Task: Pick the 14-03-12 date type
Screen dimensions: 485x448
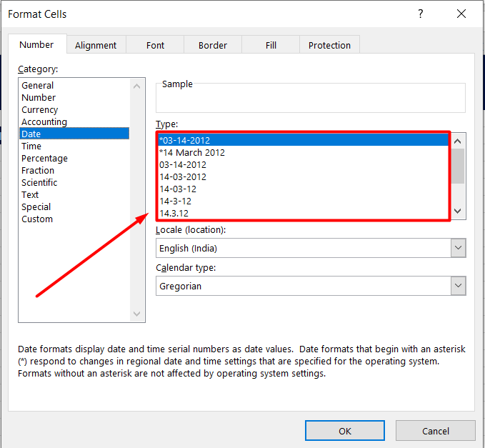Action: pos(303,189)
